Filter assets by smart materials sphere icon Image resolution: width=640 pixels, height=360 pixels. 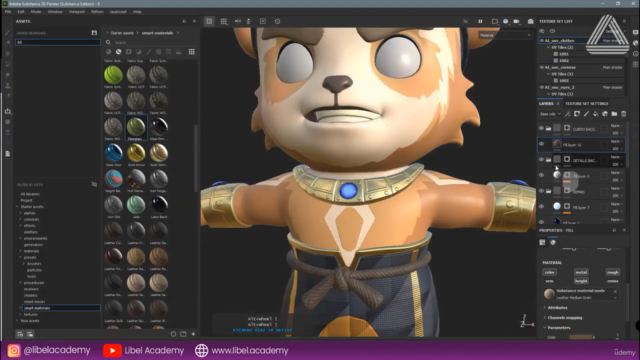click(118, 52)
